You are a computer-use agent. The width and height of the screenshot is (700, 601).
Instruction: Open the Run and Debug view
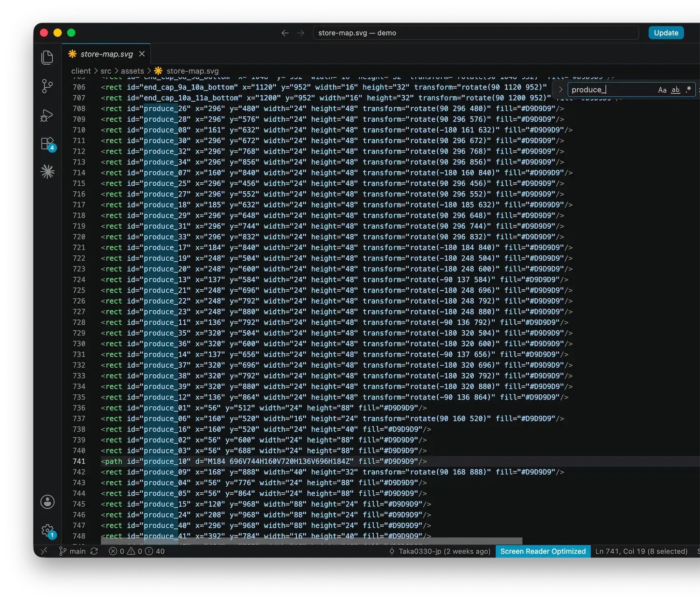click(47, 115)
